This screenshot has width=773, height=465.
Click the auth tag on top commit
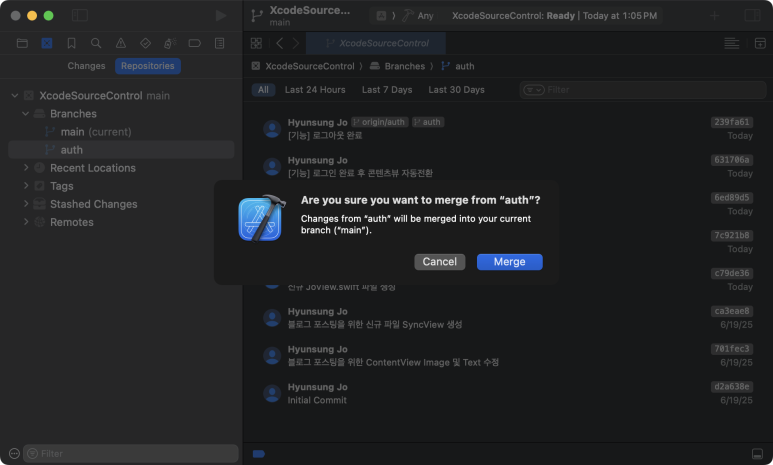pyautogui.click(x=428, y=122)
